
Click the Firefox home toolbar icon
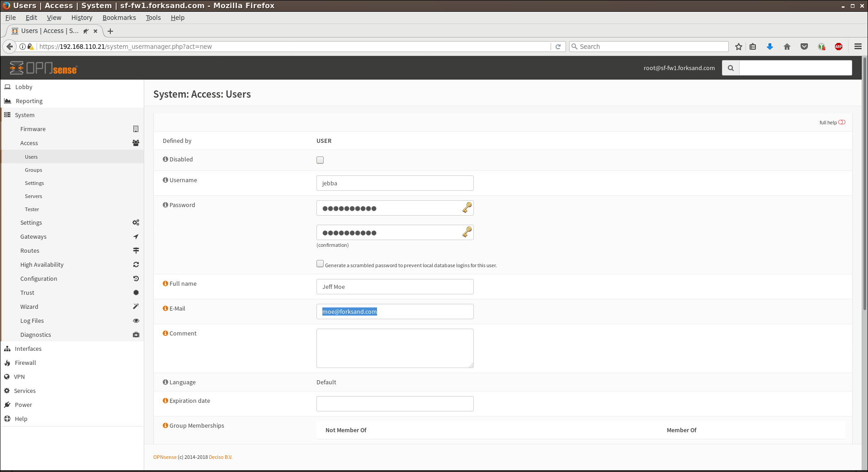coord(787,47)
